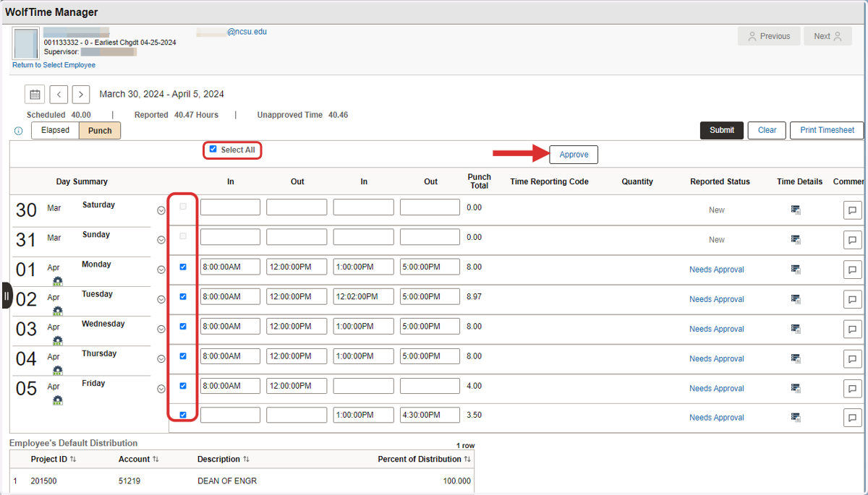Uncheck the Monday row checkbox
Screen dimensions: 868x495
183,267
